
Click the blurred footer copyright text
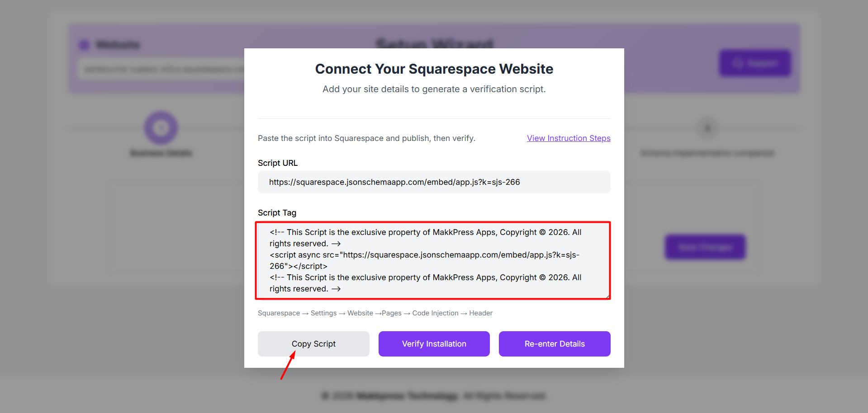(434, 396)
